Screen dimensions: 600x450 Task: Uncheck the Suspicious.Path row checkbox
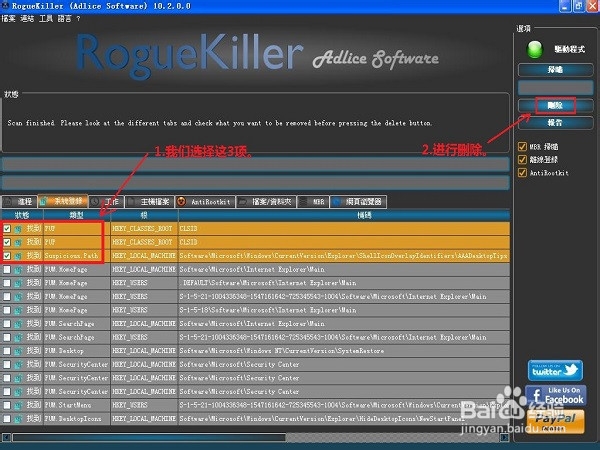7,256
